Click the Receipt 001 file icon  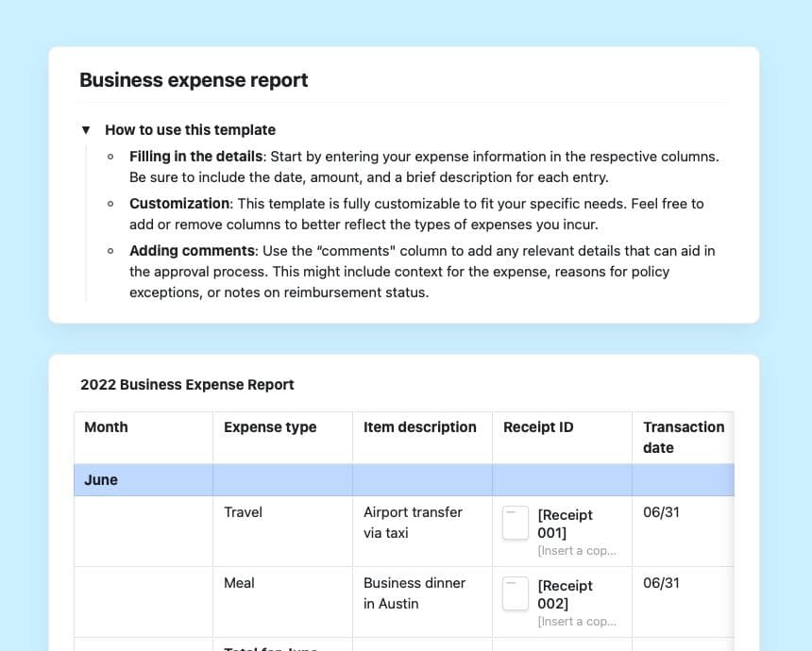coord(516,523)
